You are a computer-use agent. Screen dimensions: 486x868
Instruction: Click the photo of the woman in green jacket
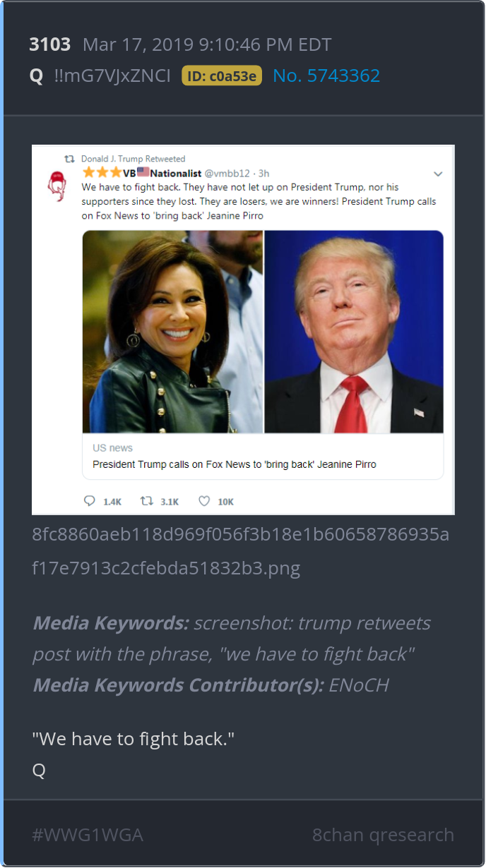point(173,332)
